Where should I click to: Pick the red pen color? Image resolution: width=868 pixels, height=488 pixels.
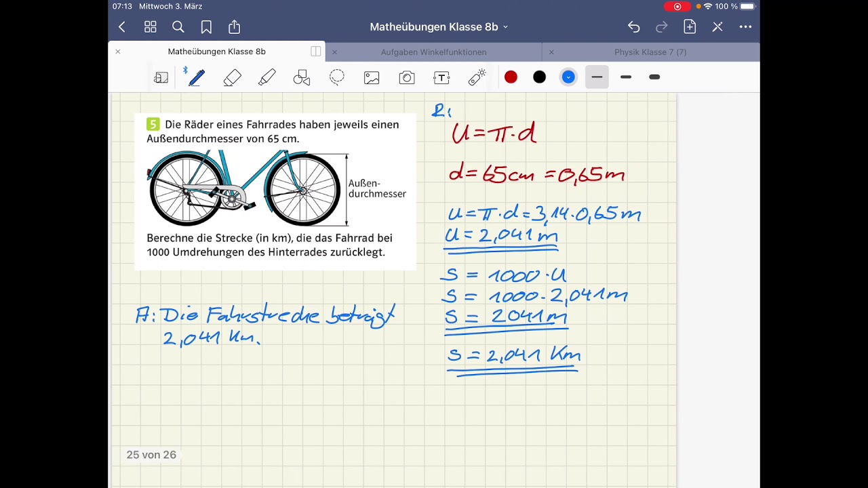point(511,77)
